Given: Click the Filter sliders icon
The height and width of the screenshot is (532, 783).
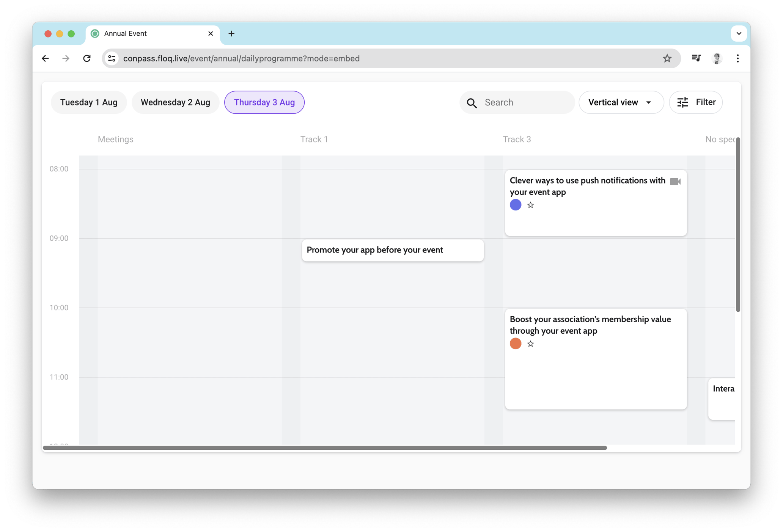Looking at the screenshot, I should (683, 102).
